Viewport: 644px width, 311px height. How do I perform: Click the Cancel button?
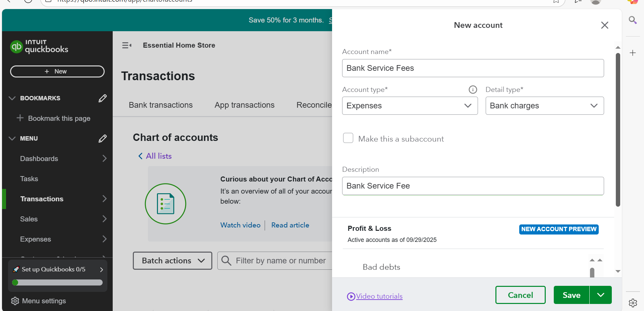pos(520,295)
